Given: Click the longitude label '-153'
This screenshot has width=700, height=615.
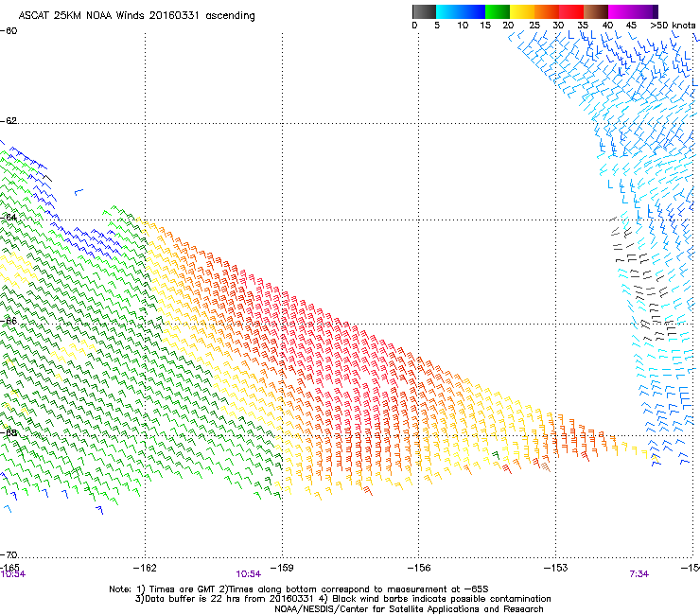Looking at the screenshot, I should coord(556,568).
